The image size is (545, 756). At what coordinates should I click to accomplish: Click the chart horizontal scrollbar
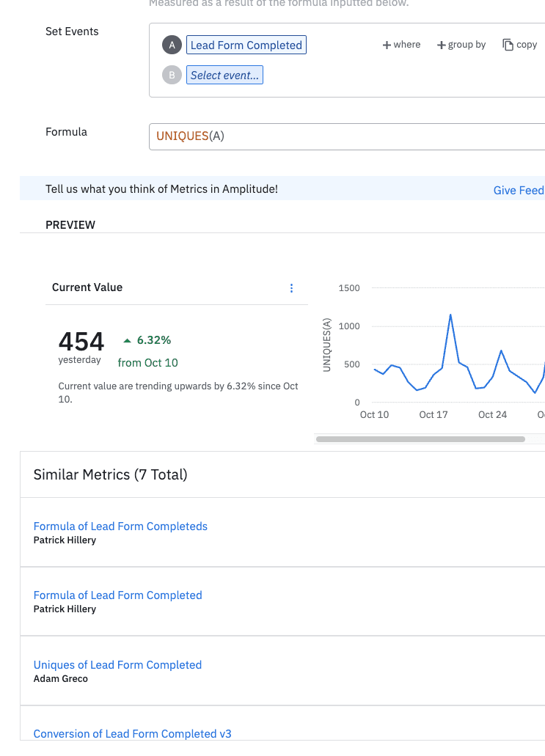[420, 439]
